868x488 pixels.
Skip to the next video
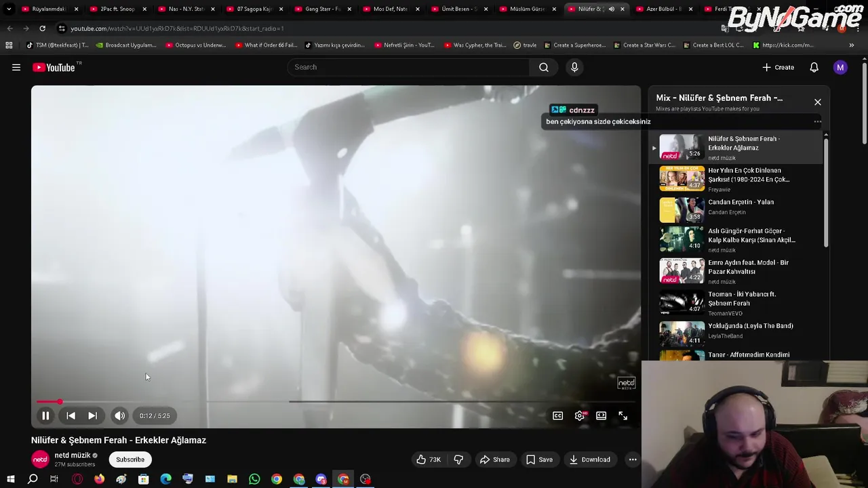tap(92, 415)
